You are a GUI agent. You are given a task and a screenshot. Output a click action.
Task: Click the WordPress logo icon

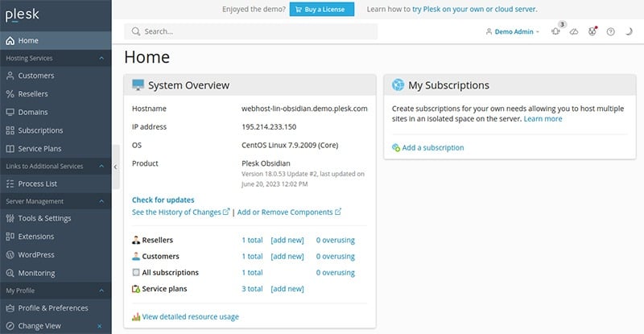[10, 254]
